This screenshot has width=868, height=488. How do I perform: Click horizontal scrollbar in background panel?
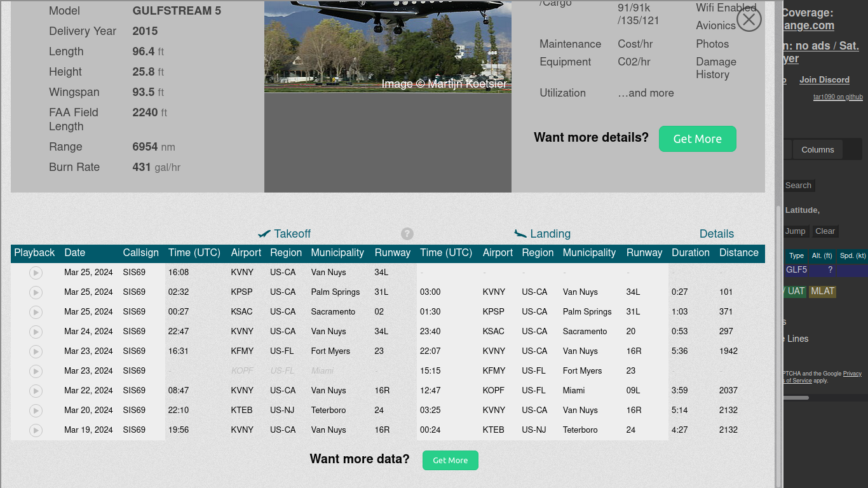796,398
